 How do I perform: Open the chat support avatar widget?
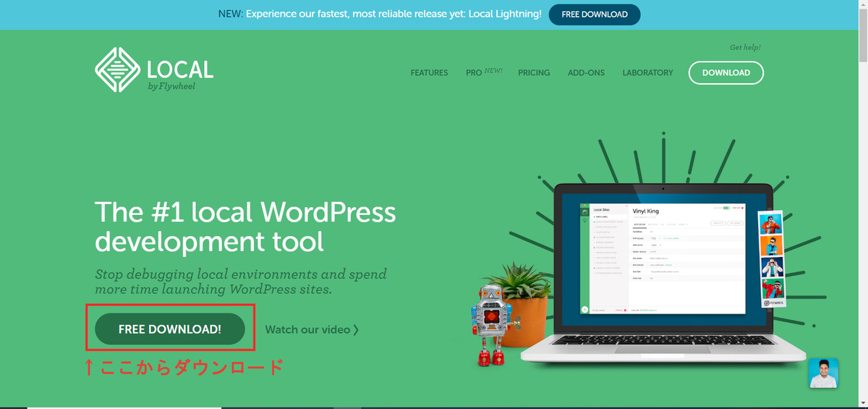pyautogui.click(x=823, y=374)
